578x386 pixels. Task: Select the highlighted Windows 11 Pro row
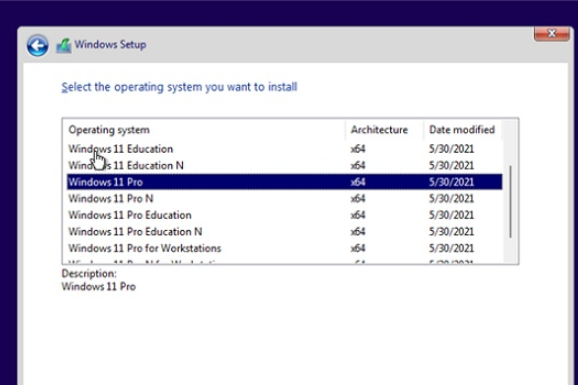pos(285,182)
